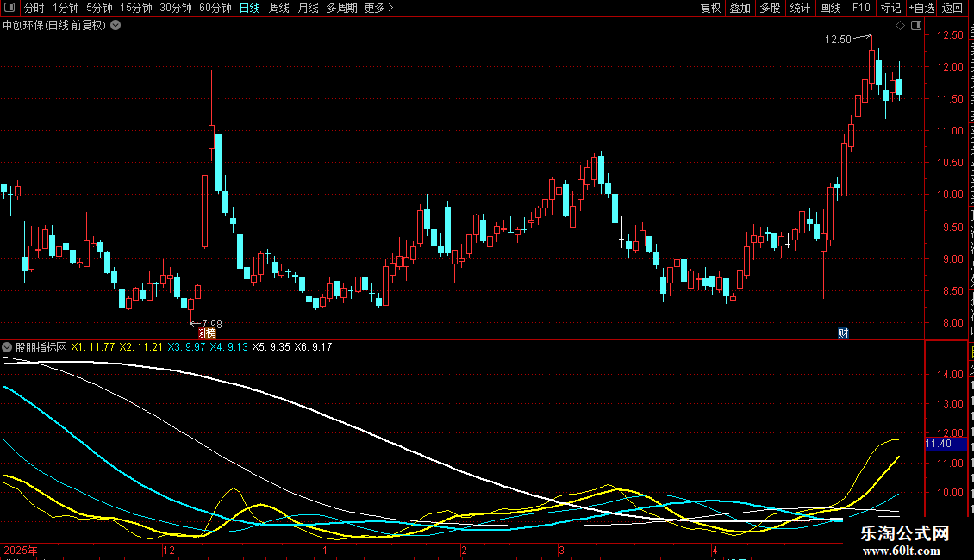Click the X3: 9.97 indicator value
The height and width of the screenshot is (560, 974).
click(x=186, y=347)
